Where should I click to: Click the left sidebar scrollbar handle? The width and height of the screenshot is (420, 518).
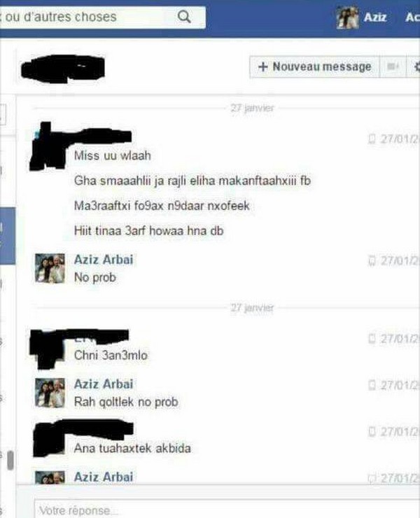coord(10,460)
